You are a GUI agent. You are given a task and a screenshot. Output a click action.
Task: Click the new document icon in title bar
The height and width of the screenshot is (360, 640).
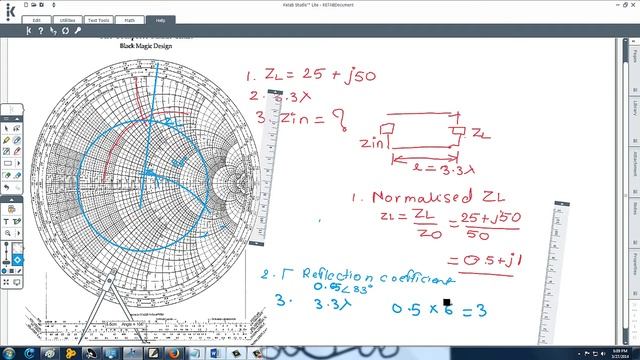tap(26, 5)
